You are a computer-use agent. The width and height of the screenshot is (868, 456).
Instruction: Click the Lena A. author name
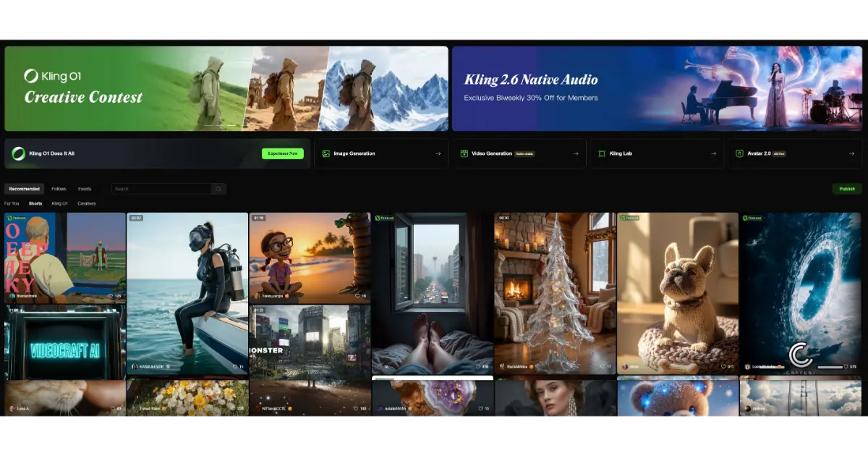point(23,409)
